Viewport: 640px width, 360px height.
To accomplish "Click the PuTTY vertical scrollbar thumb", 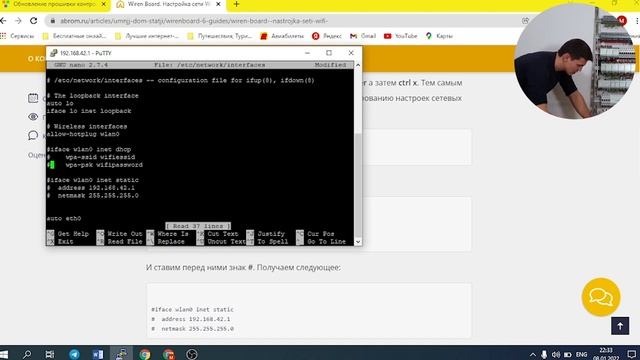I will [x=358, y=184].
